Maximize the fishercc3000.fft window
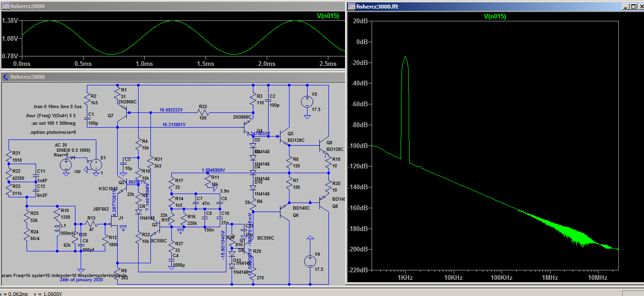This screenshot has height=296, width=644. 633,7
